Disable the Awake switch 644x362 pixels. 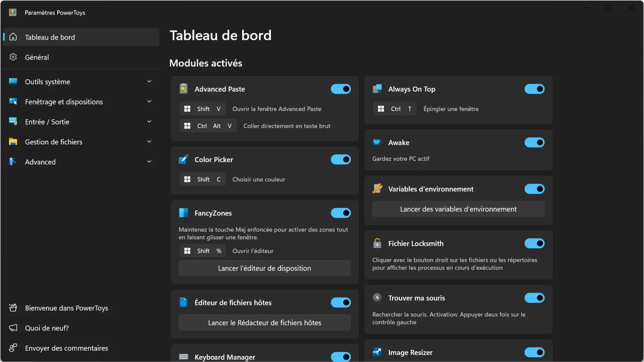tap(535, 142)
